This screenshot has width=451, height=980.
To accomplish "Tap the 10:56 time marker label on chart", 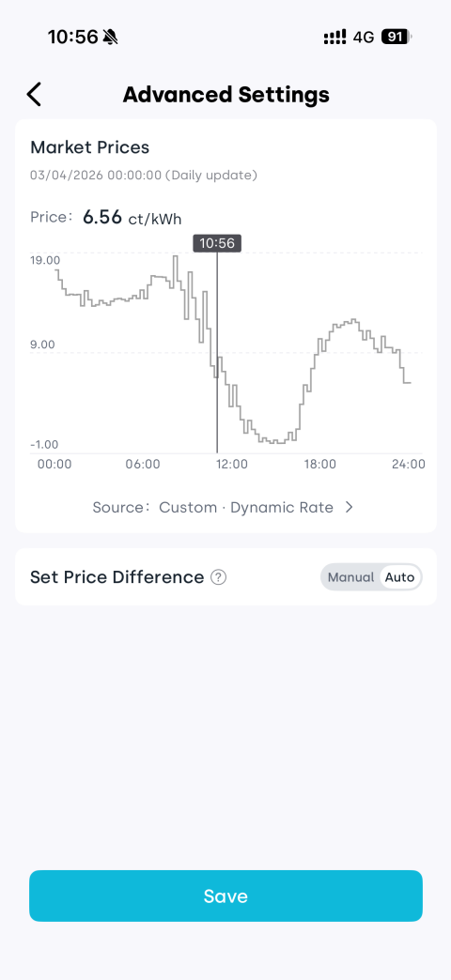I will click(x=217, y=243).
